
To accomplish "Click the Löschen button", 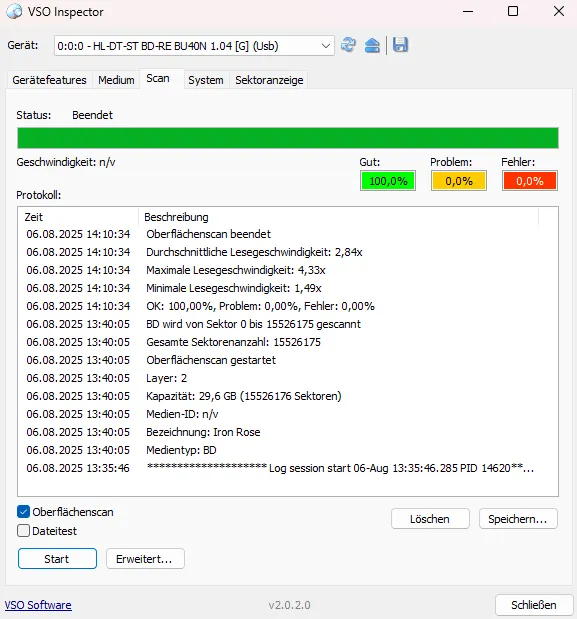I will click(430, 518).
